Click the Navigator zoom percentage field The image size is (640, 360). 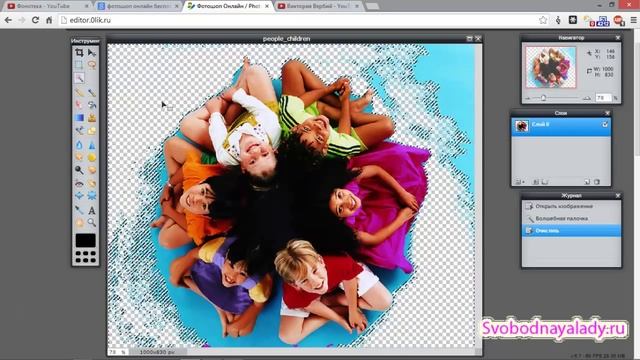click(603, 98)
